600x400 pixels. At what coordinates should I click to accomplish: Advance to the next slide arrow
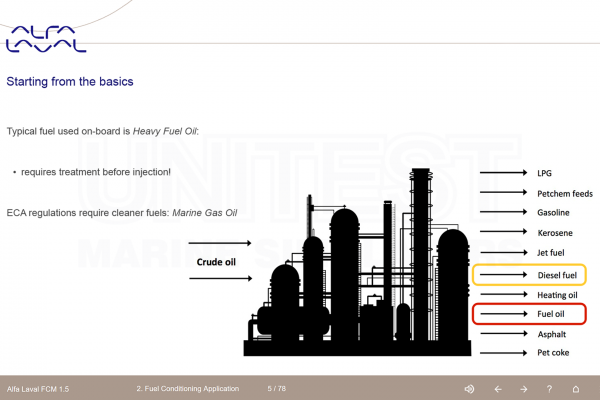(524, 389)
